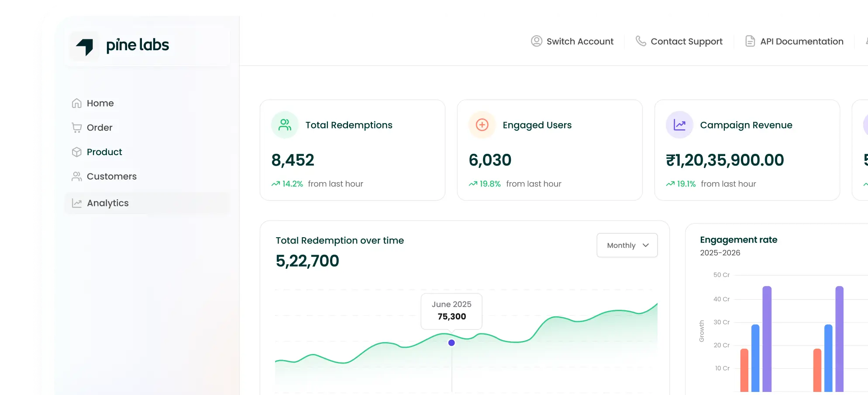Image resolution: width=868 pixels, height=395 pixels.
Task: Click the Campaign Revenue purple chart icon
Action: (679, 125)
